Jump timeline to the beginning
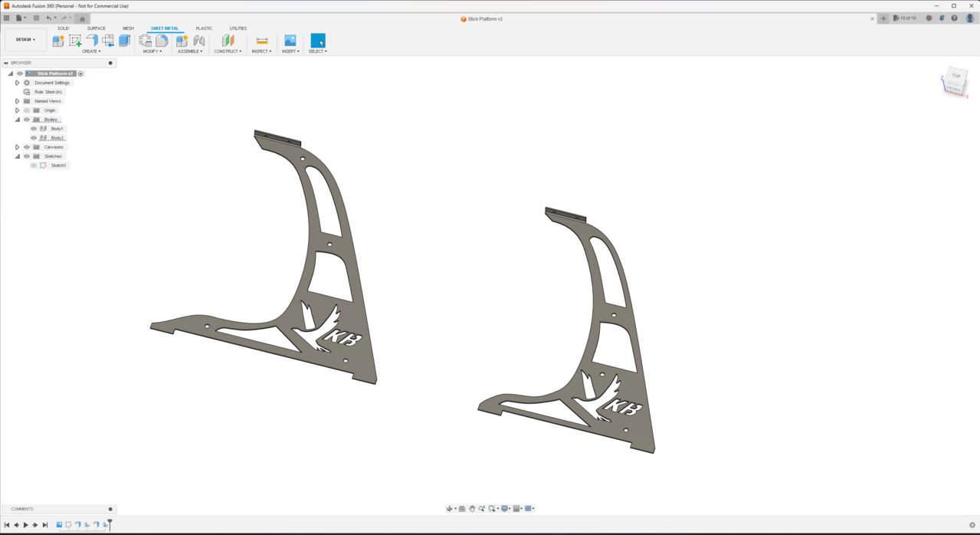 (x=7, y=525)
